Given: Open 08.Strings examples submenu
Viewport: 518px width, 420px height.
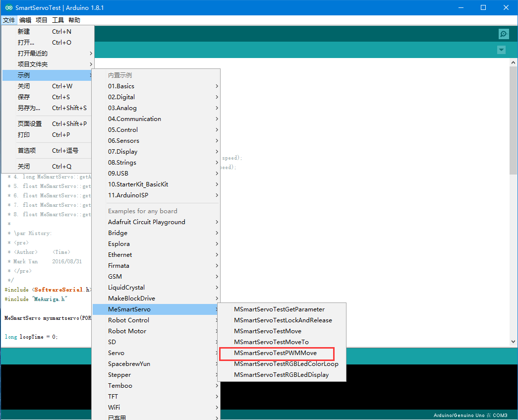Looking at the screenshot, I should [x=156, y=162].
